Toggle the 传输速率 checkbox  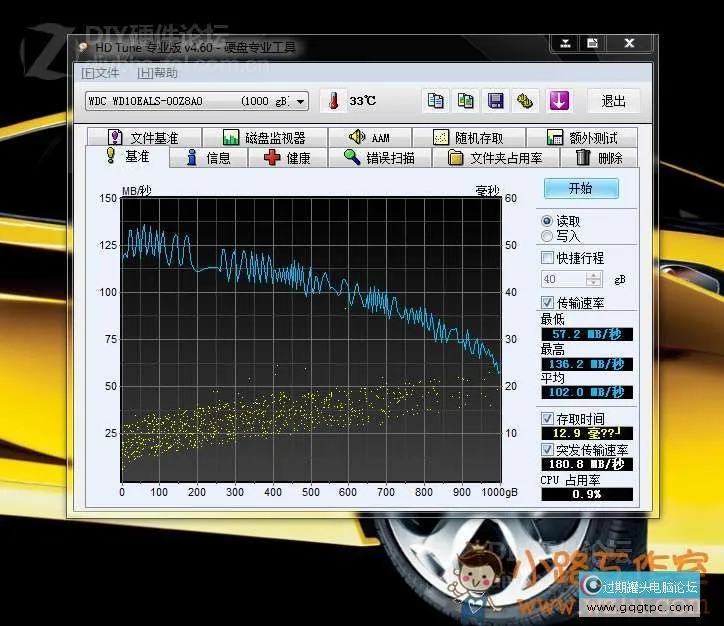click(547, 303)
